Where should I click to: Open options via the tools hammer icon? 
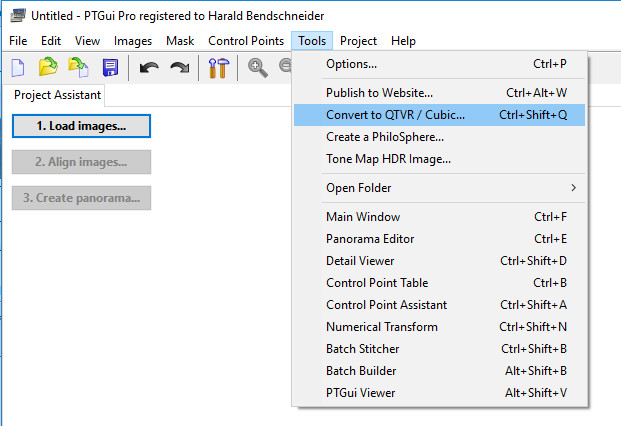point(218,68)
